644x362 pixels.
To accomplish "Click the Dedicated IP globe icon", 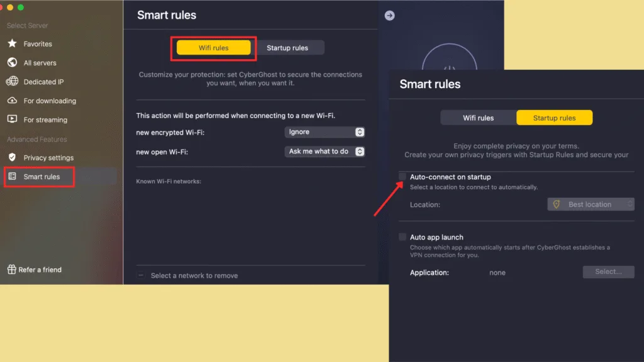I will (13, 81).
